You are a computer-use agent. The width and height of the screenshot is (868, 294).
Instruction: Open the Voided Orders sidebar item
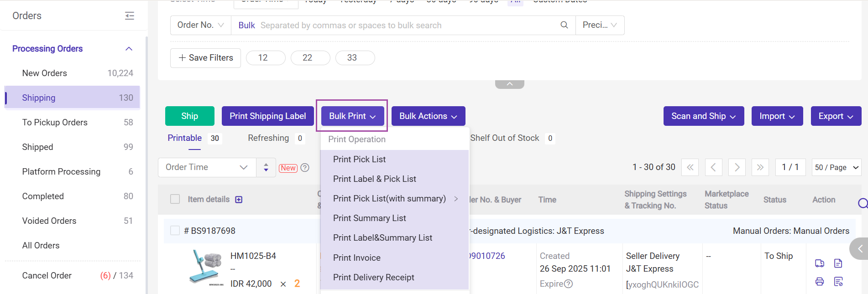tap(49, 221)
